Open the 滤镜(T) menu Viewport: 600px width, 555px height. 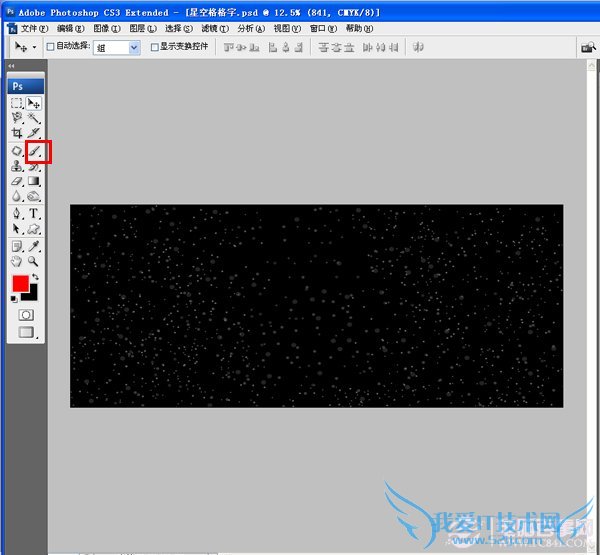point(215,28)
